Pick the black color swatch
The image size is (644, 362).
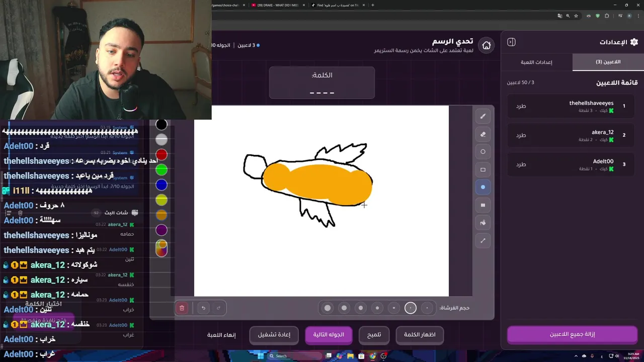coord(162,124)
